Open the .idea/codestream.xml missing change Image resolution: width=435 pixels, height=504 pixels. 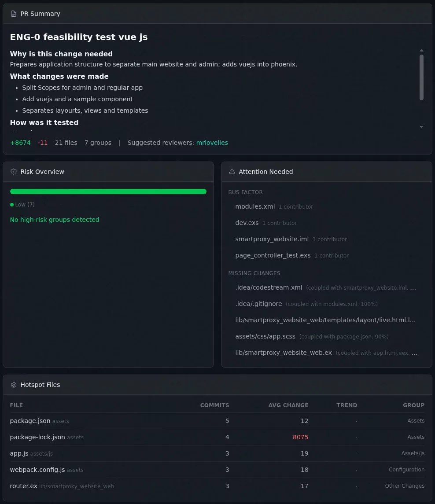(269, 287)
